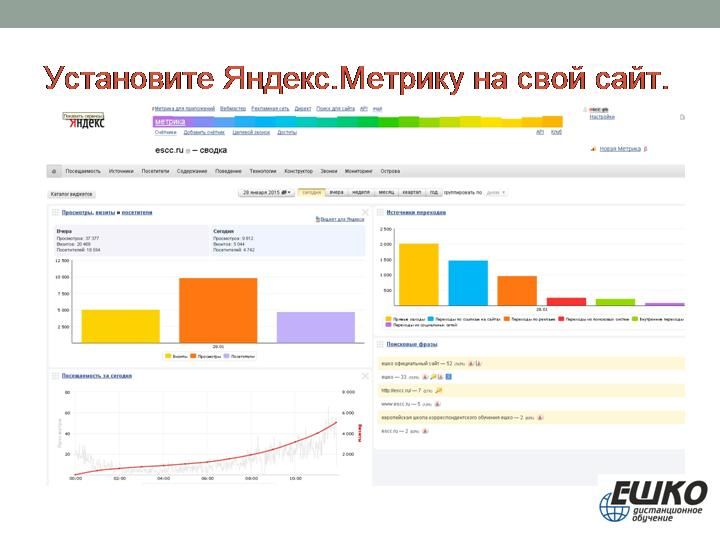Open the Конструктор menu
This screenshot has height=540, width=720.
[298, 171]
